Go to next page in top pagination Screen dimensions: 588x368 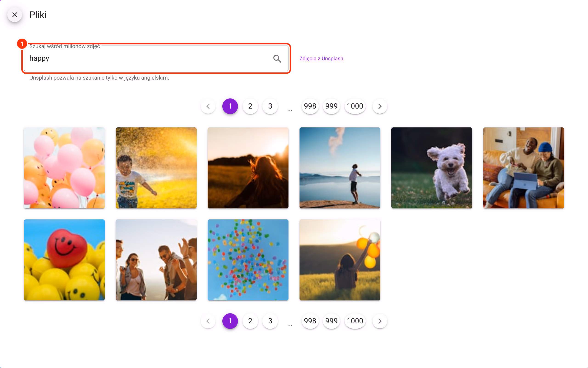click(x=380, y=106)
